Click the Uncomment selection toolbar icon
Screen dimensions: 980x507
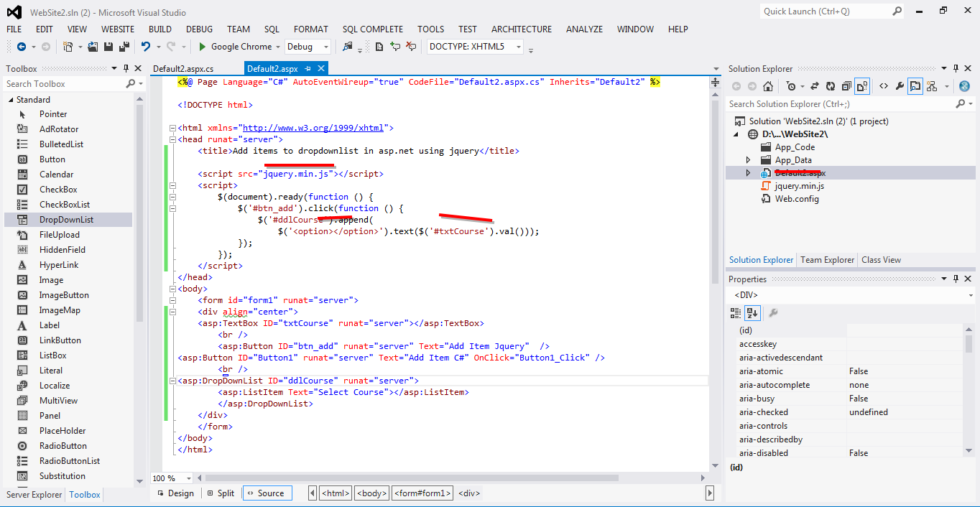411,47
